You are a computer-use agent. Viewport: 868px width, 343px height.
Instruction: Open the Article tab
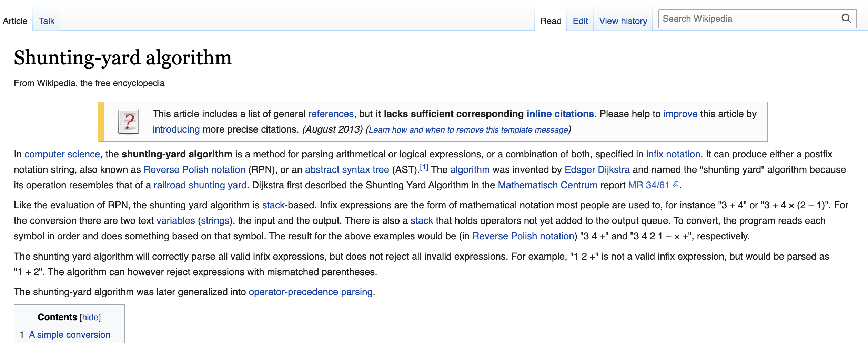pyautogui.click(x=15, y=21)
